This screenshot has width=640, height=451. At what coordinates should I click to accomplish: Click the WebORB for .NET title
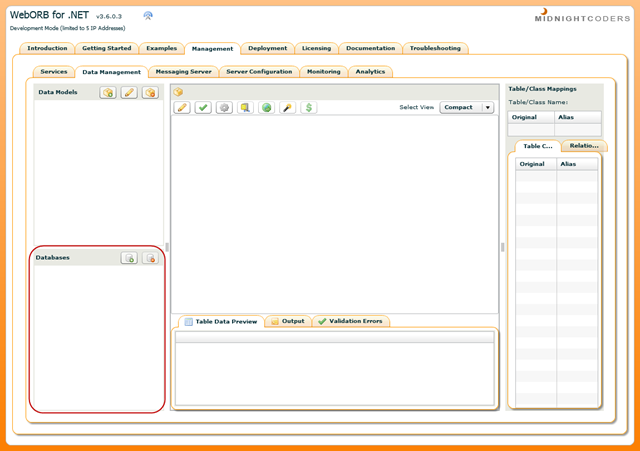[49, 15]
